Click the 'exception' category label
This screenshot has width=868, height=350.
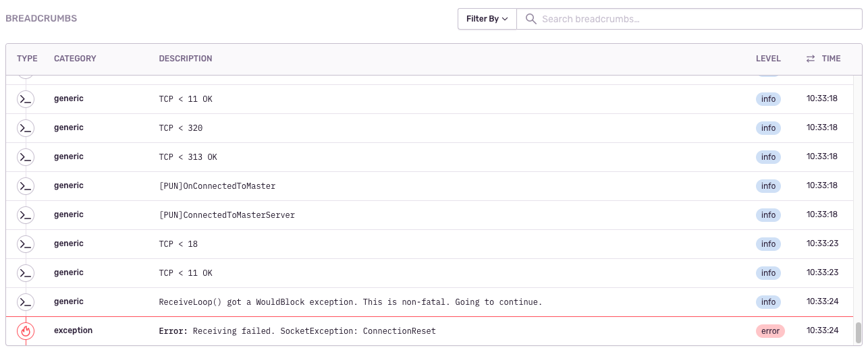(74, 330)
